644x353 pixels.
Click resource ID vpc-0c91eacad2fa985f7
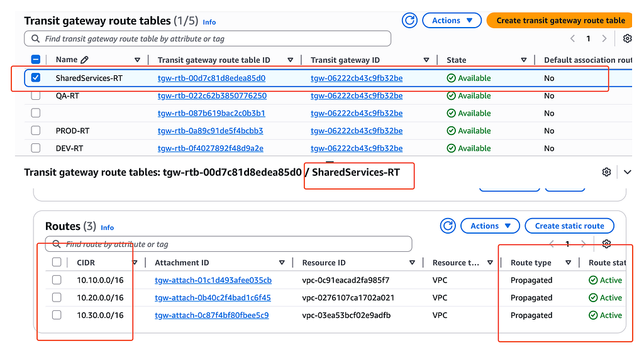coord(346,280)
